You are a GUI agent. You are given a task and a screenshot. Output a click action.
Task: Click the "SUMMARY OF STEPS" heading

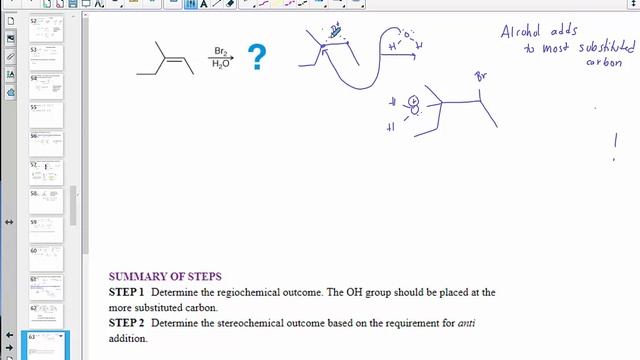click(165, 276)
